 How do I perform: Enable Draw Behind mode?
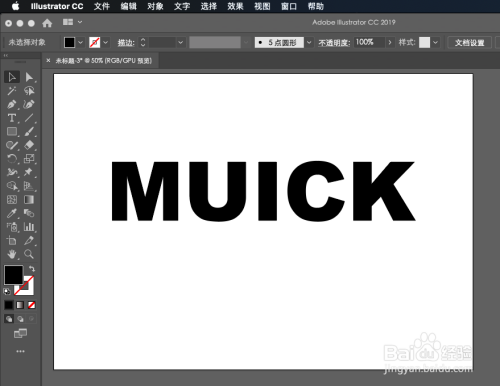coord(20,319)
